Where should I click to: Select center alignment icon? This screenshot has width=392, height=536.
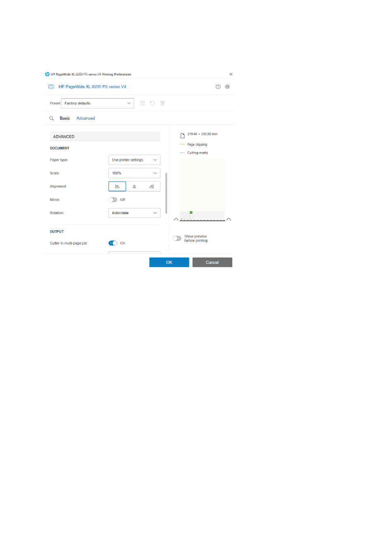tap(135, 187)
